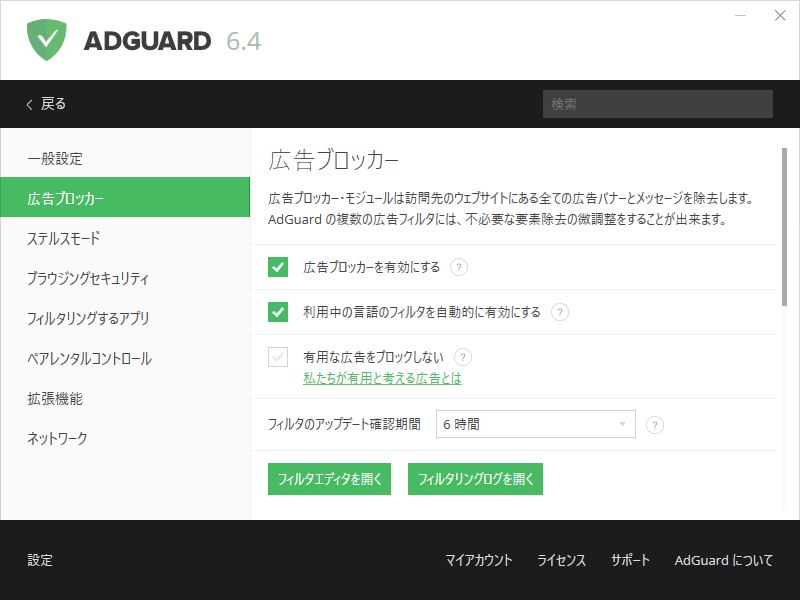Close the AdGuard window
Image resolution: width=800 pixels, height=600 pixels.
pos(780,15)
